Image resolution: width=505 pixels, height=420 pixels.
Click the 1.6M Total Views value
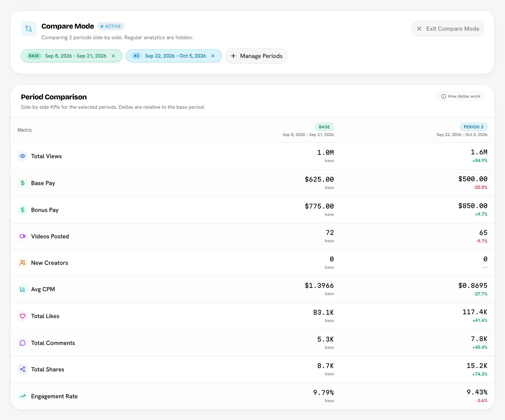[x=479, y=152]
